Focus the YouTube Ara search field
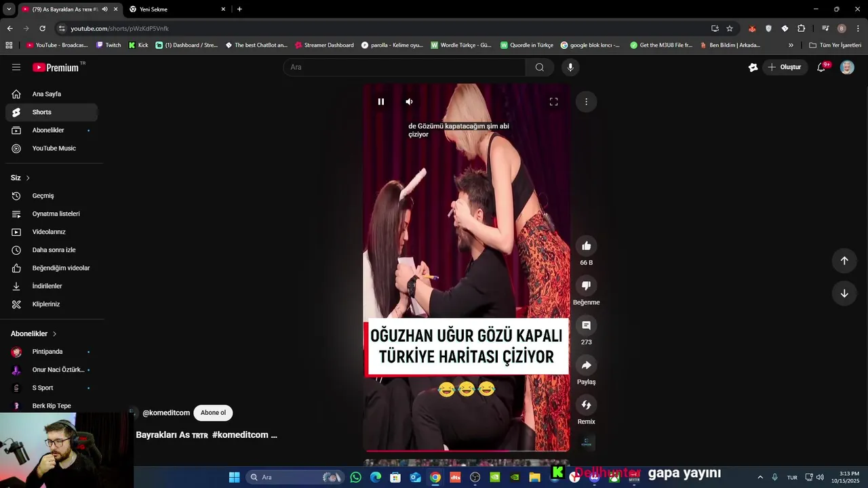The width and height of the screenshot is (868, 488). click(x=404, y=67)
